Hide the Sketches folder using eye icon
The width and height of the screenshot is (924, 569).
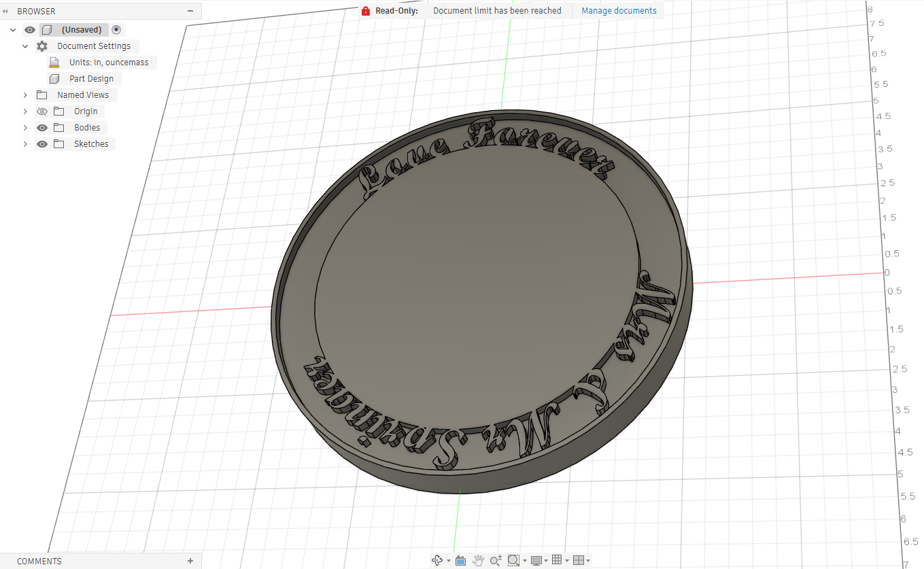[42, 144]
